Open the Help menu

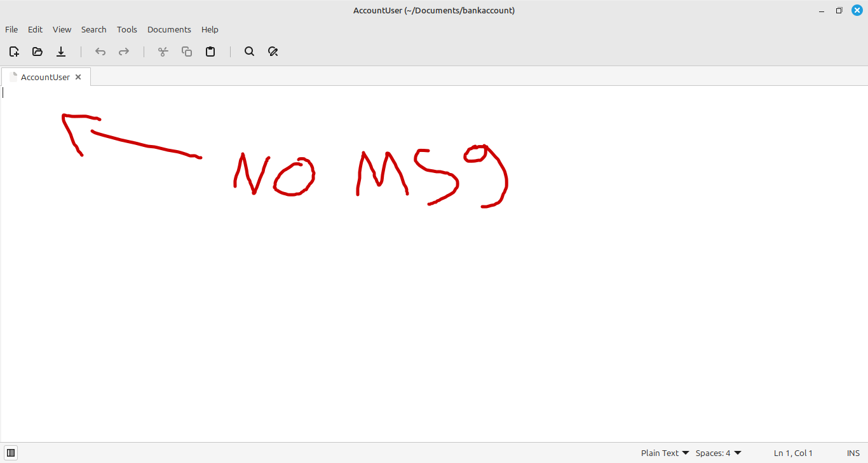[210, 29]
